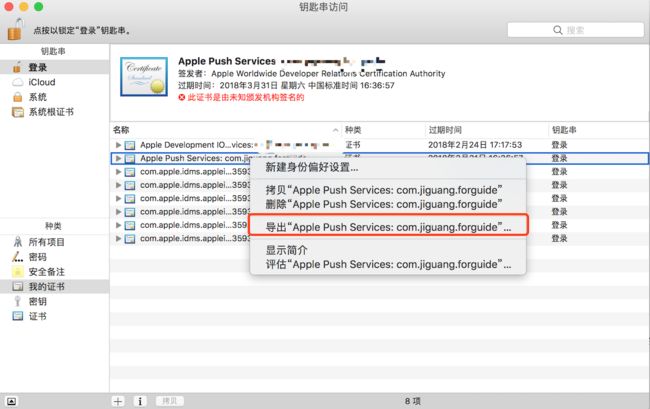Sort by 种类 column header

(383, 130)
